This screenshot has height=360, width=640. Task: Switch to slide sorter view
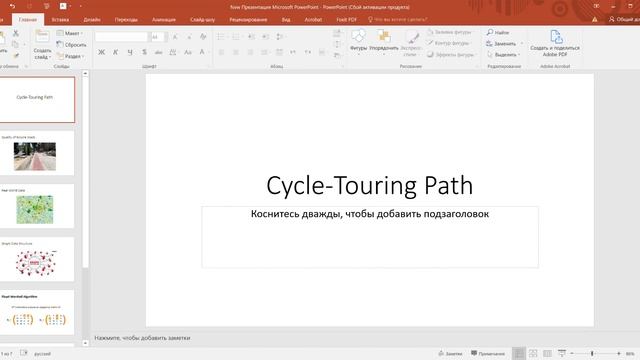tap(533, 353)
